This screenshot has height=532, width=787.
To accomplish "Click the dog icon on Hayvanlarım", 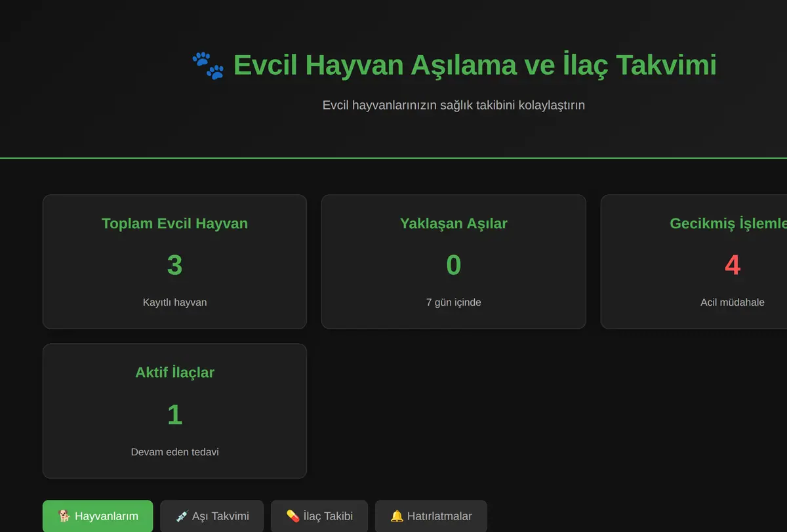I will pyautogui.click(x=64, y=516).
